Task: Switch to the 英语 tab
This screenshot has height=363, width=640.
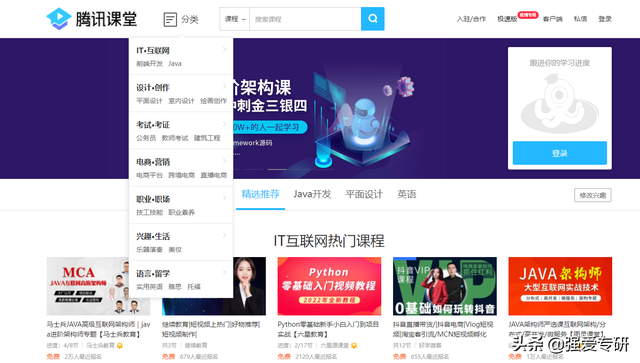Action: [407, 194]
